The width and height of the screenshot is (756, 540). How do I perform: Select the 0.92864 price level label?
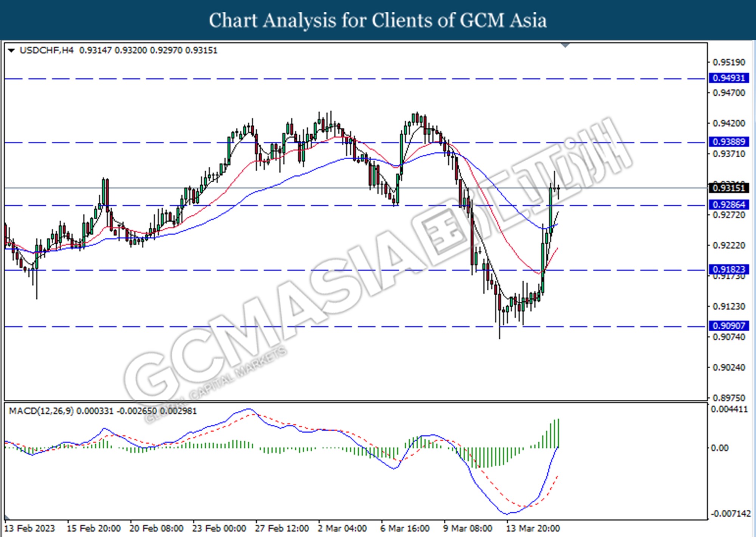728,205
